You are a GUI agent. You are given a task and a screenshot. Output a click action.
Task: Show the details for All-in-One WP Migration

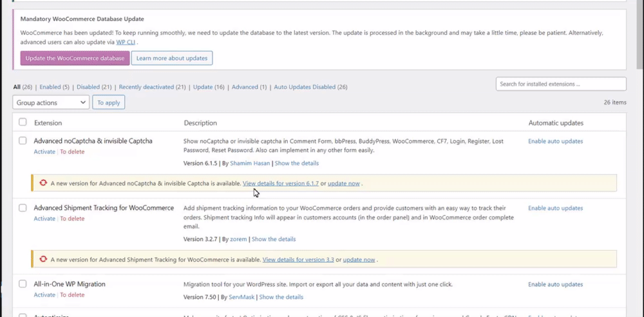pos(281,297)
